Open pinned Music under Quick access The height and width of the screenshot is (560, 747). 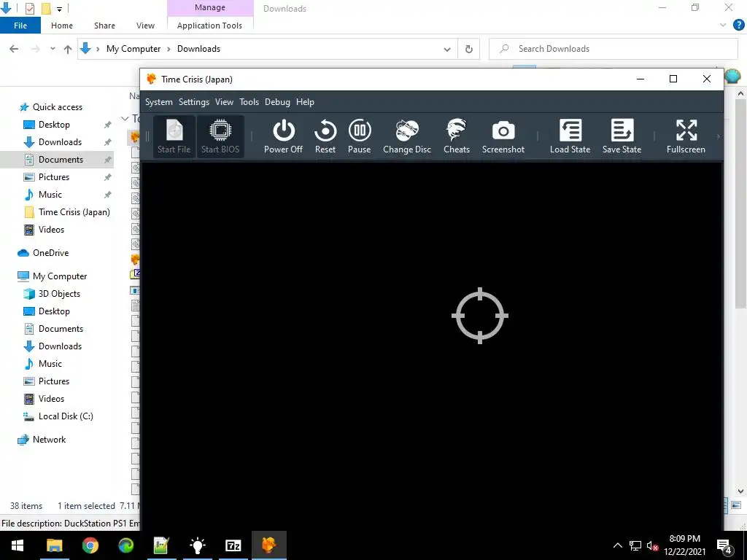click(50, 194)
